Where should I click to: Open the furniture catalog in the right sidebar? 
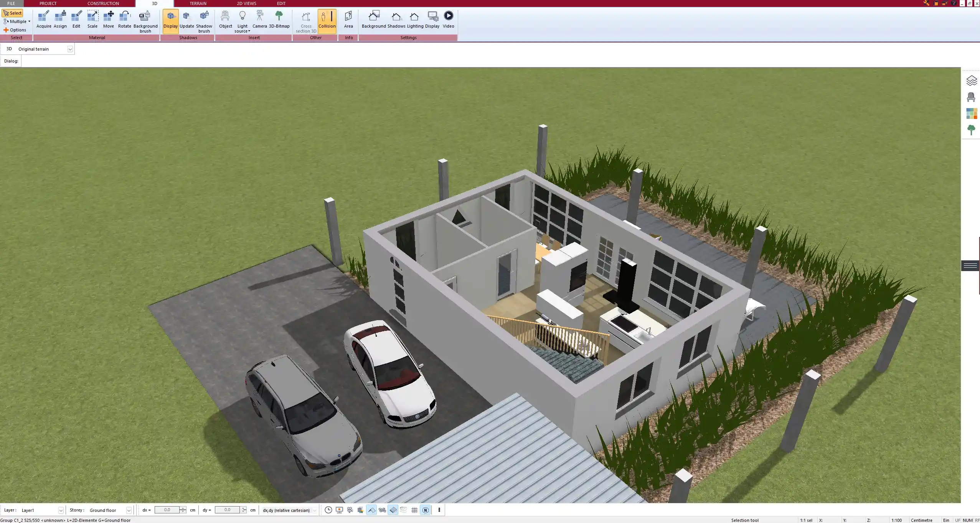(972, 96)
